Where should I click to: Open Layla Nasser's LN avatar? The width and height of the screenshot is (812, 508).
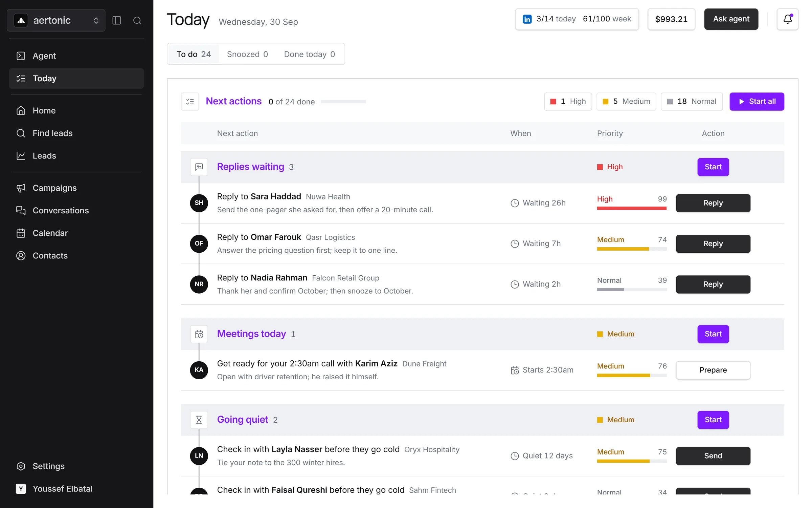click(x=199, y=456)
